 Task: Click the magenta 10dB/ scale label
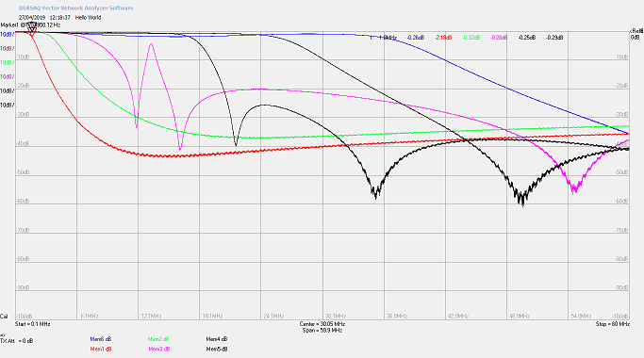tap(8, 76)
